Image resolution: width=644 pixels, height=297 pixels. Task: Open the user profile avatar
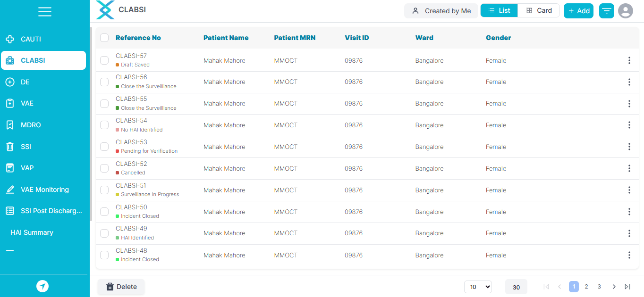tap(626, 11)
